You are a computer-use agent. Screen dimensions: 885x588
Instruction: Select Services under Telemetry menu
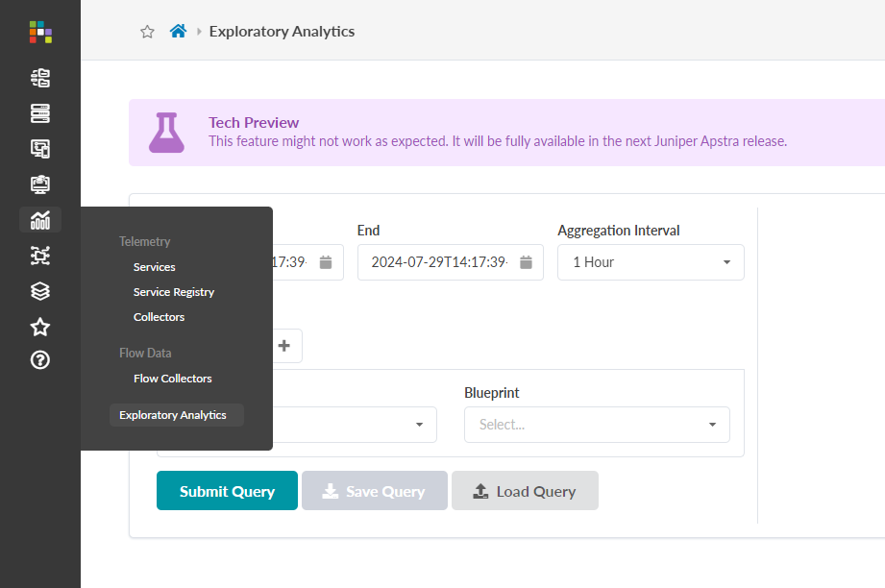click(155, 267)
